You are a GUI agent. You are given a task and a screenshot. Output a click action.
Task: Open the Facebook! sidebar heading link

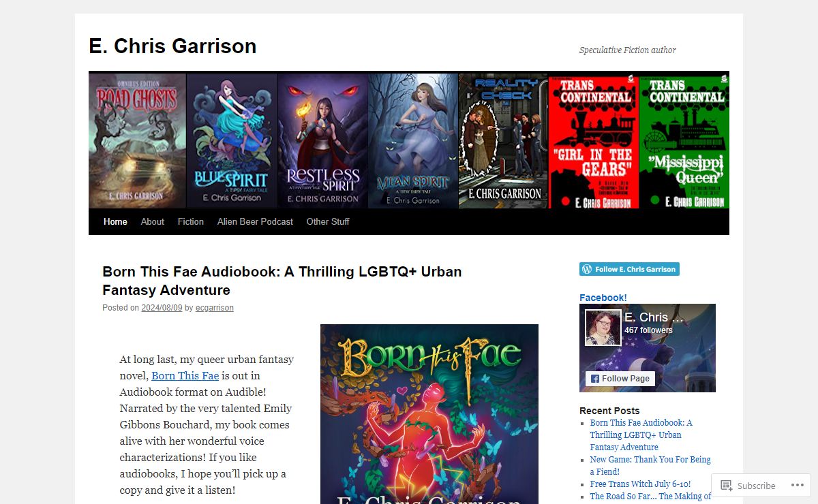603,298
